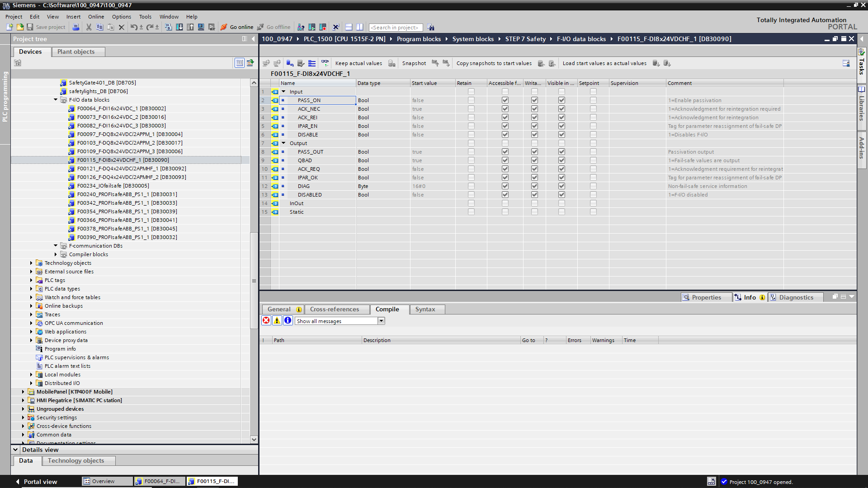Toggle Accessible checkbox for PASS_OUT row
Screen dimensions: 868x488
505,152
